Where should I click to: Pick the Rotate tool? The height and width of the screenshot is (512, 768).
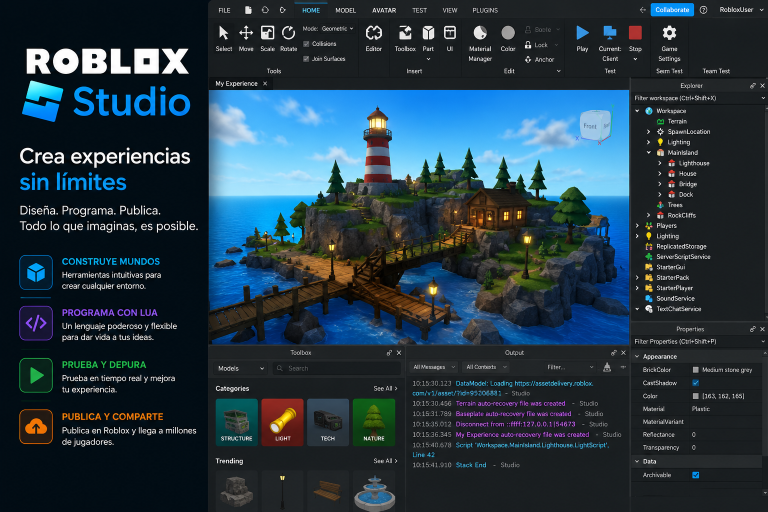[288, 38]
